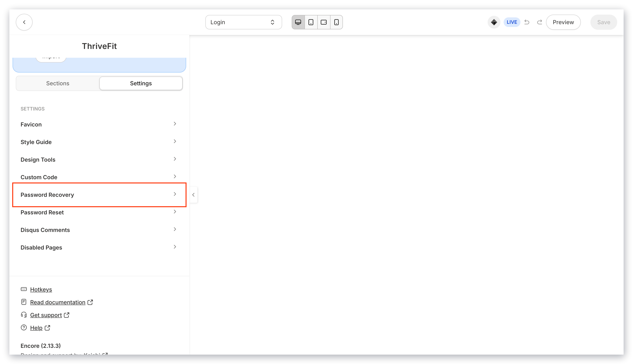Click external link icon after Get support

click(x=67, y=315)
